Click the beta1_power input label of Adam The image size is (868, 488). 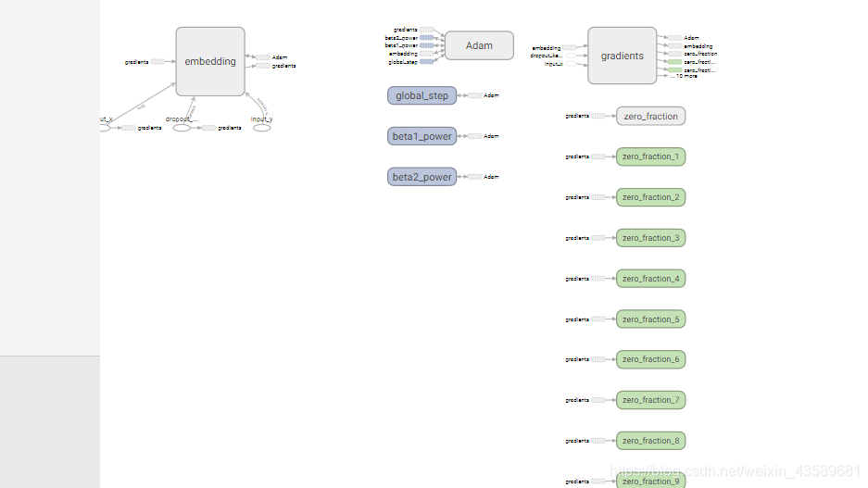click(x=401, y=46)
